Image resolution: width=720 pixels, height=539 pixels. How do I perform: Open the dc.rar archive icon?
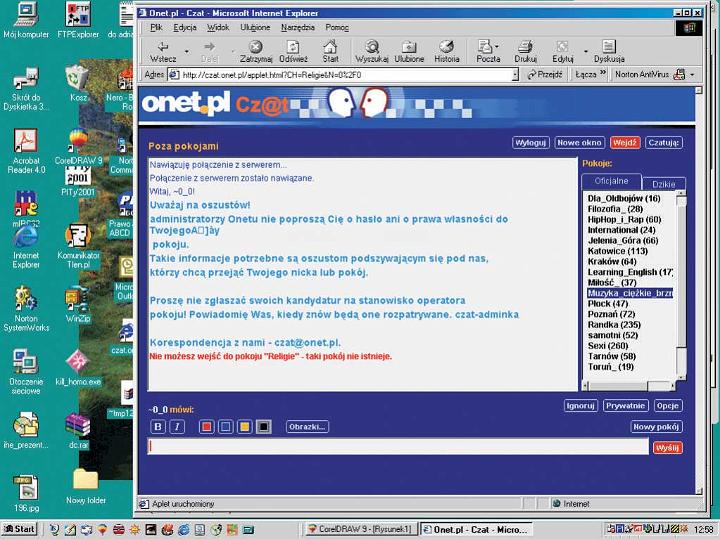(x=78, y=431)
